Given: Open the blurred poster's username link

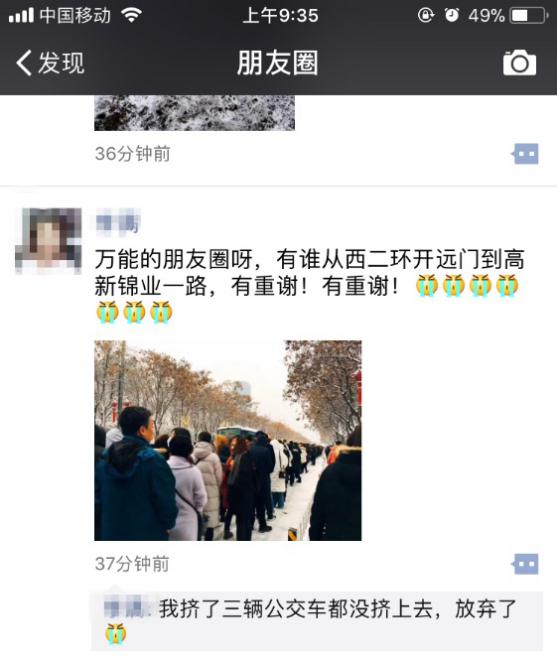Looking at the screenshot, I should (x=117, y=221).
